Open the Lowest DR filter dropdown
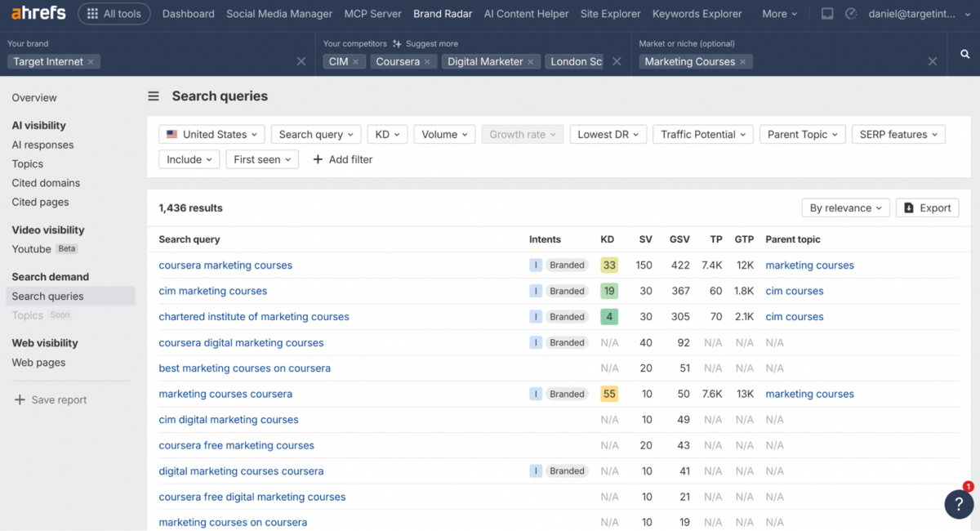This screenshot has width=980, height=531. [608, 135]
